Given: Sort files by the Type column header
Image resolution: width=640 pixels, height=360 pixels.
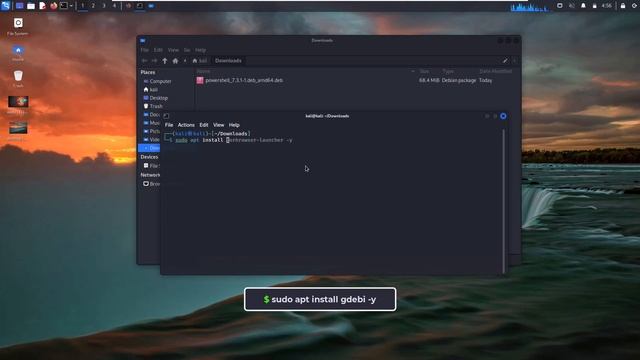Looking at the screenshot, I should 448,71.
